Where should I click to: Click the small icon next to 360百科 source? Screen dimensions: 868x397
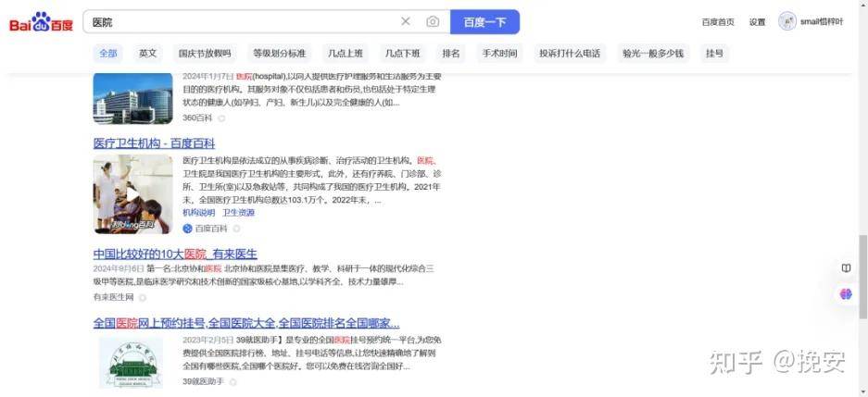point(221,118)
